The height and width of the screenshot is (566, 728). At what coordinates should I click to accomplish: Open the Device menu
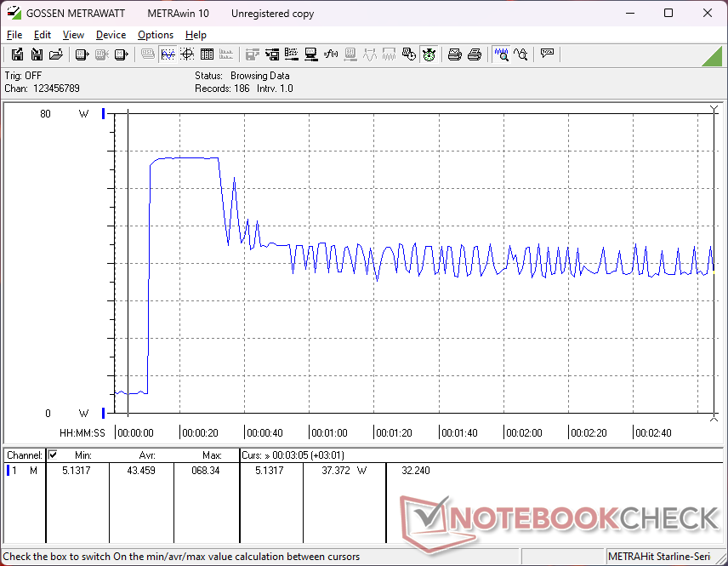[111, 35]
